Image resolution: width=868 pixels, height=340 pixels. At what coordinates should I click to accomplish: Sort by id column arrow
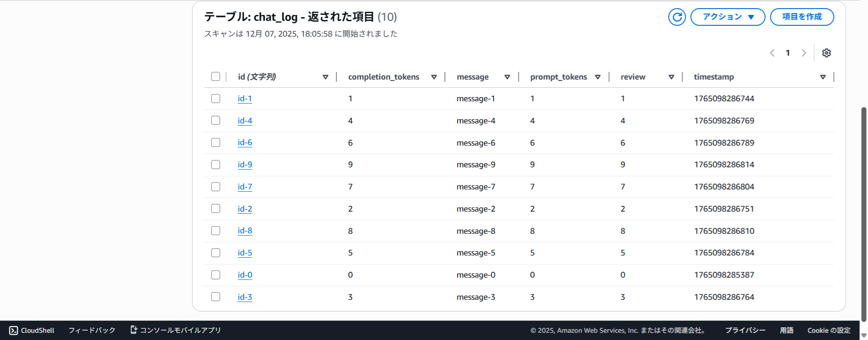coord(325,77)
